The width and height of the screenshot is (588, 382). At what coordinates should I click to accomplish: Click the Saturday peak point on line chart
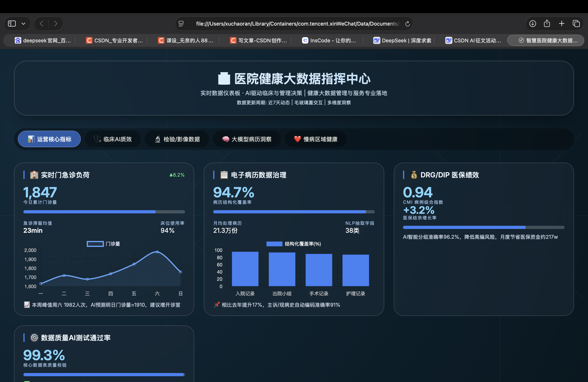(x=157, y=252)
